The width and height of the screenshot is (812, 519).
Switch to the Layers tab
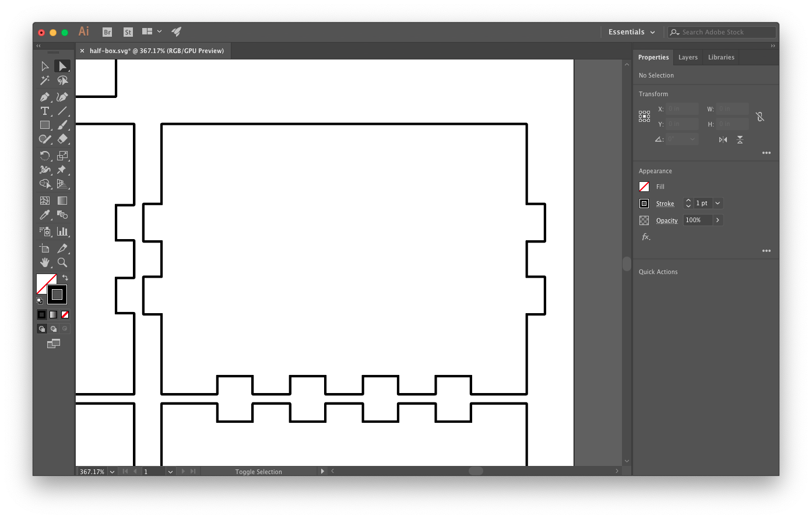pyautogui.click(x=688, y=57)
